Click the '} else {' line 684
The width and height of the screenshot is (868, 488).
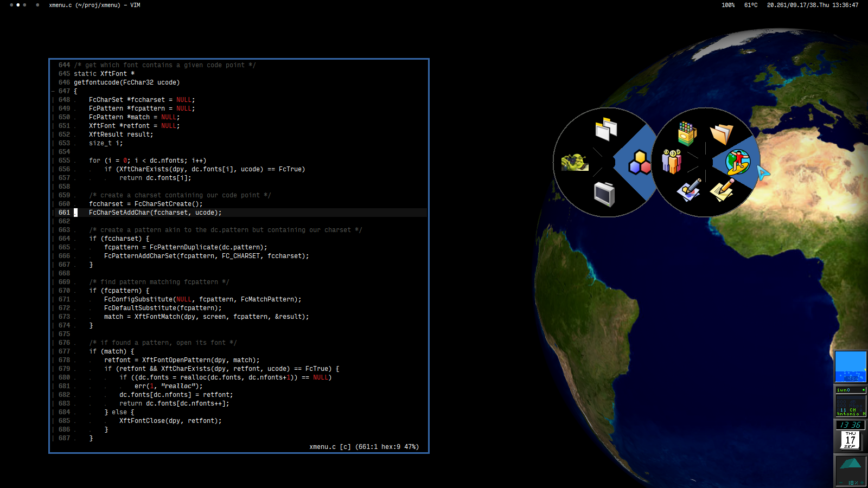pyautogui.click(x=119, y=412)
